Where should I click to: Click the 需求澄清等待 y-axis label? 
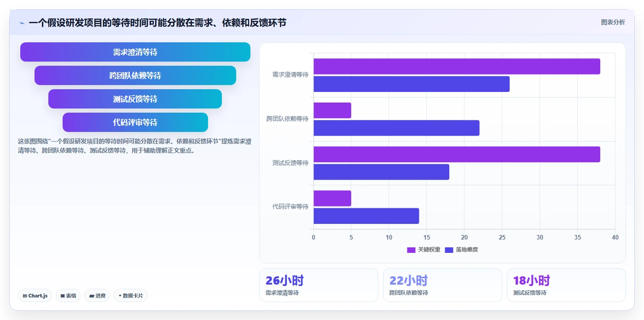(290, 74)
